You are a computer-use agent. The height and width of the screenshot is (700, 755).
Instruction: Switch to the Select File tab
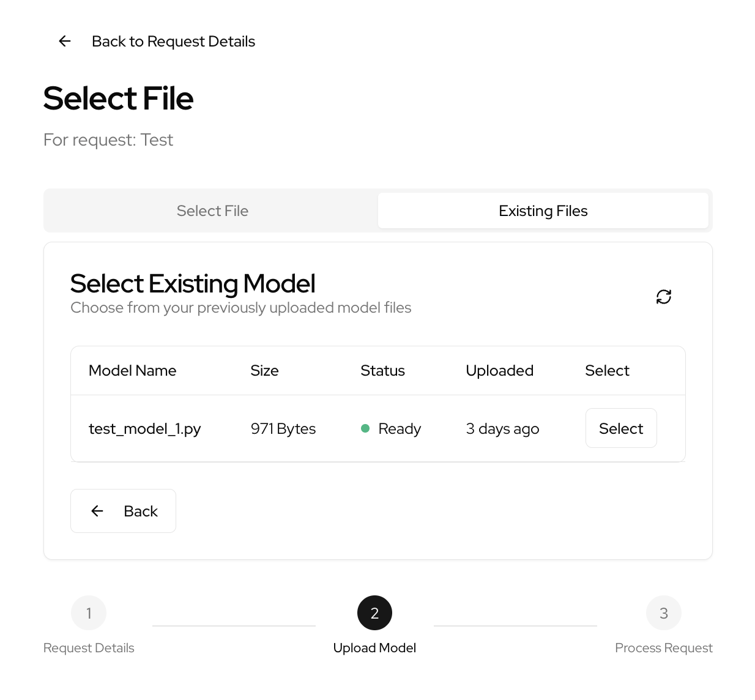pos(212,211)
